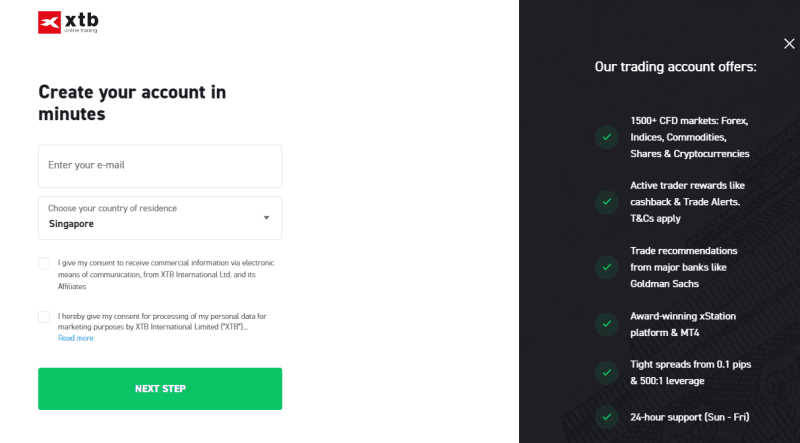Expand the country of residence dropdown arrow
The width and height of the screenshot is (800, 443).
coord(266,218)
